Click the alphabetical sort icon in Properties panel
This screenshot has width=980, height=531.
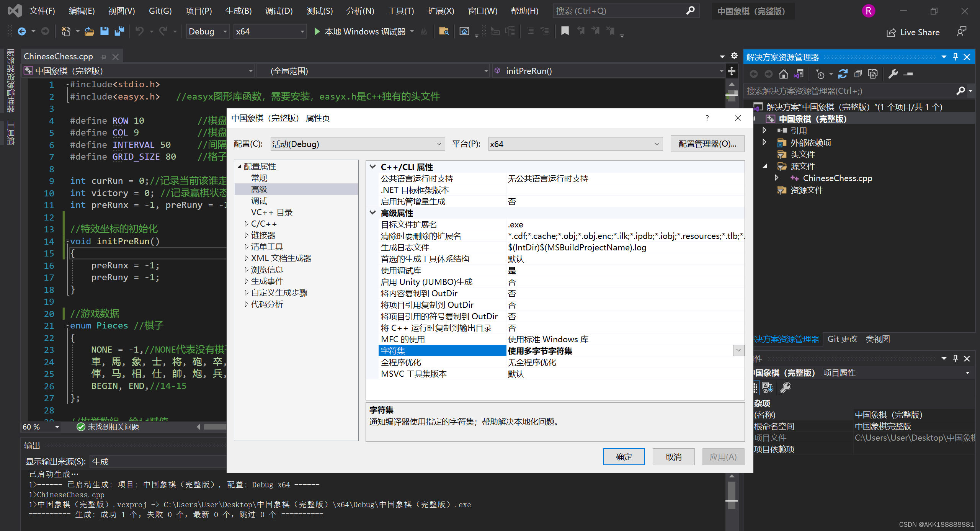pyautogui.click(x=768, y=388)
